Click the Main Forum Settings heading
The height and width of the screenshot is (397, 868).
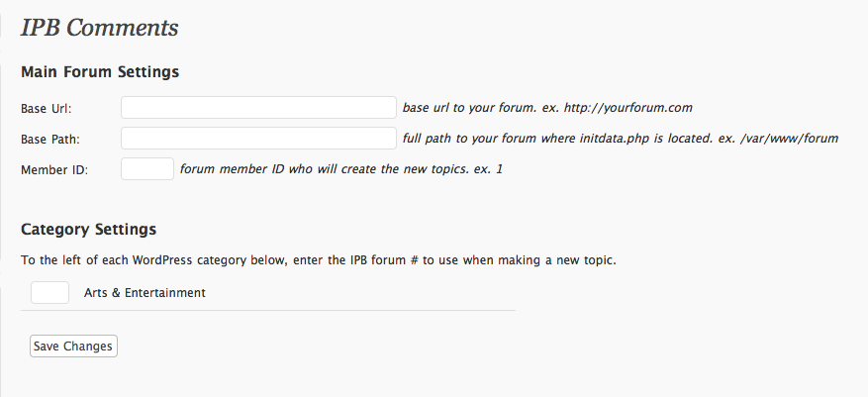pos(100,72)
